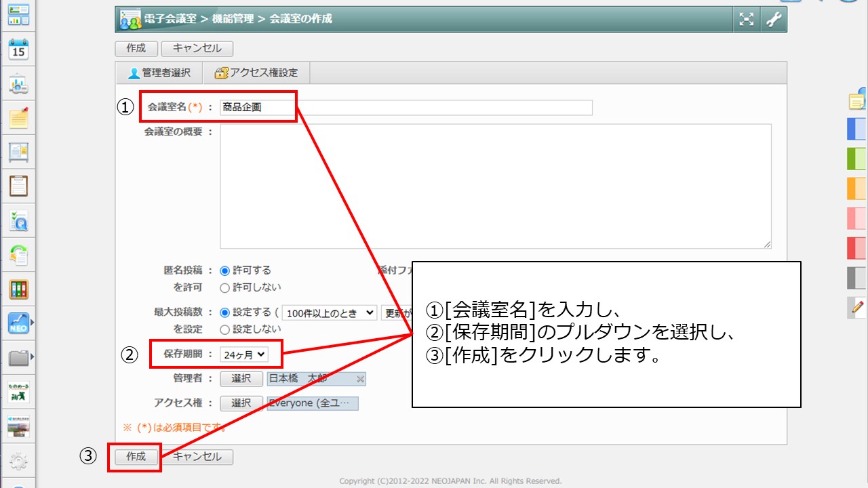
Task: Open the gray folder icon in the sidebar
Action: (18, 358)
